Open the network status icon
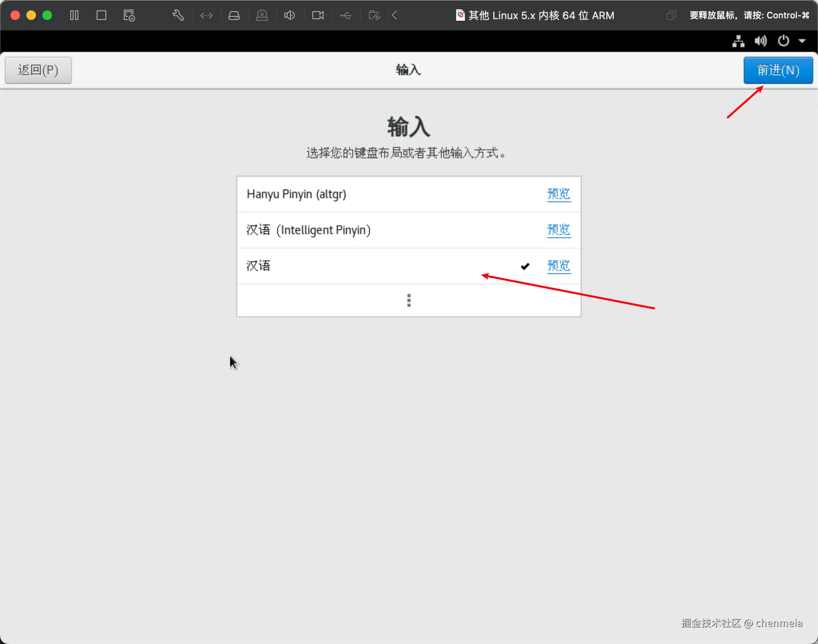818x644 pixels. 738,41
